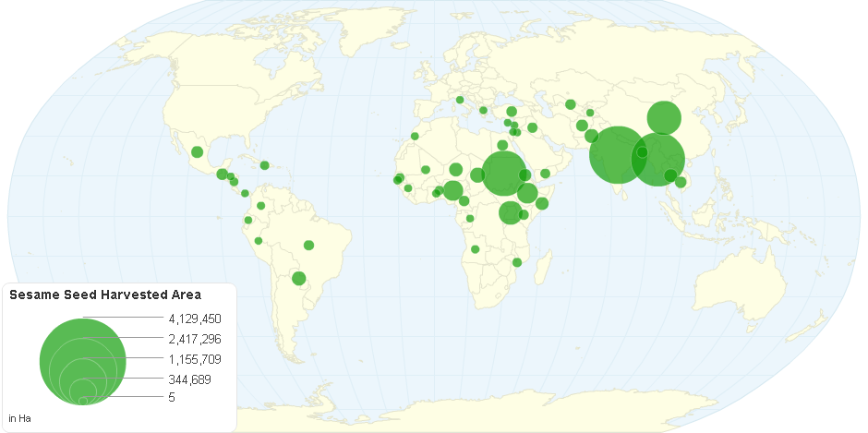This screenshot has width=868, height=433.
Task: Click the Sesame Seed Harvested Area title
Action: (x=105, y=295)
